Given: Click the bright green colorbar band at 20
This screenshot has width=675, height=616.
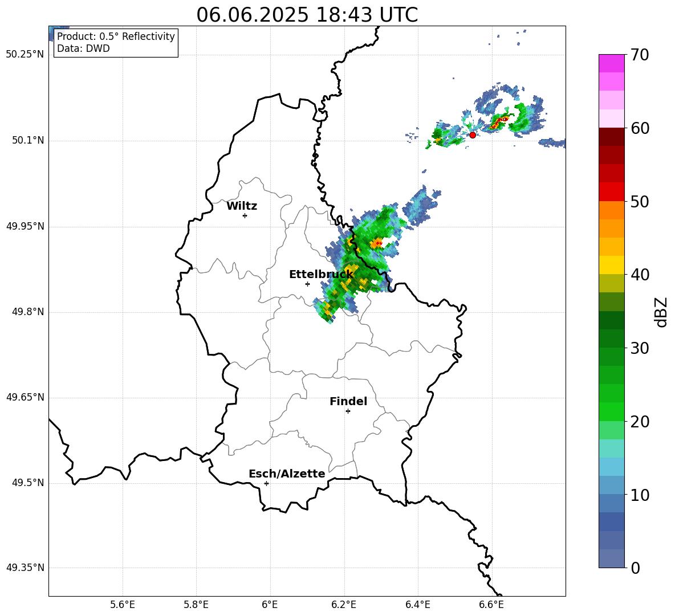Looking at the screenshot, I should pos(612,411).
